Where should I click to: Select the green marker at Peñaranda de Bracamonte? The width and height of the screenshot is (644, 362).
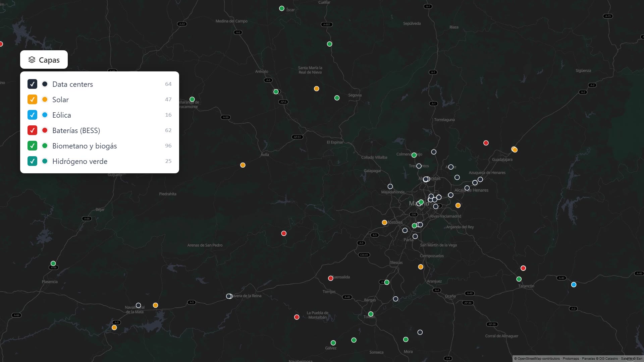point(192,99)
